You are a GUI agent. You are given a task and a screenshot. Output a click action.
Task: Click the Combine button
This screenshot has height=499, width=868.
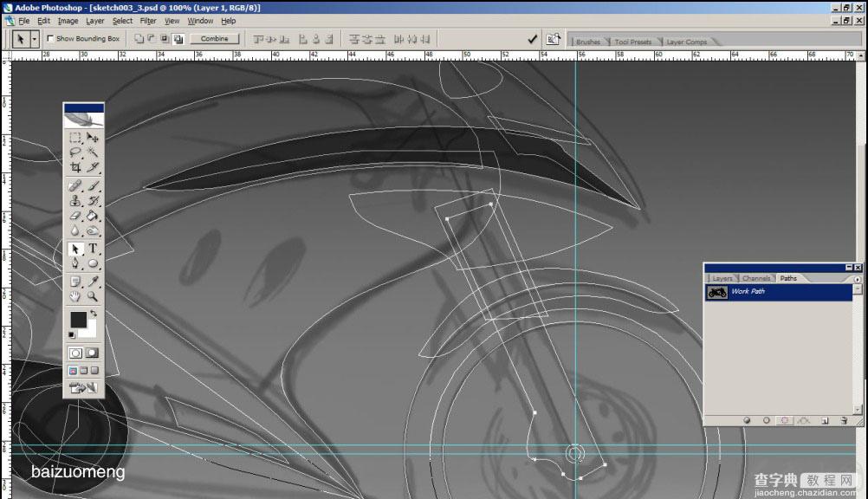click(x=214, y=39)
